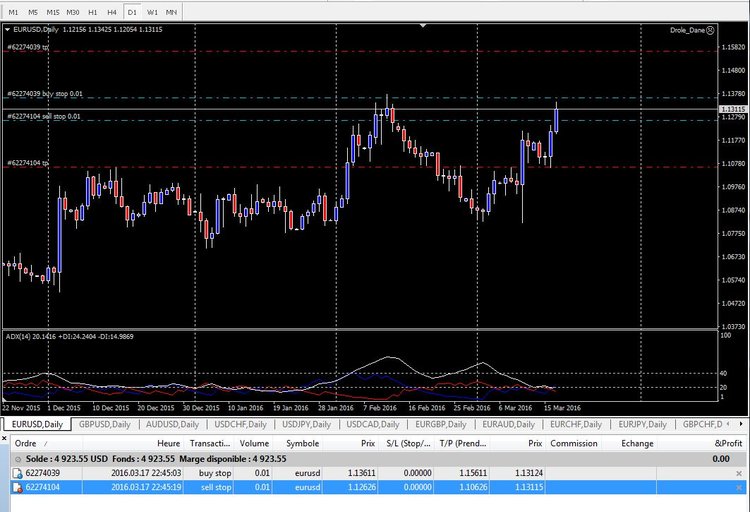
Task: Open the GBPUSD,Daily chart tab
Action: 105,425
